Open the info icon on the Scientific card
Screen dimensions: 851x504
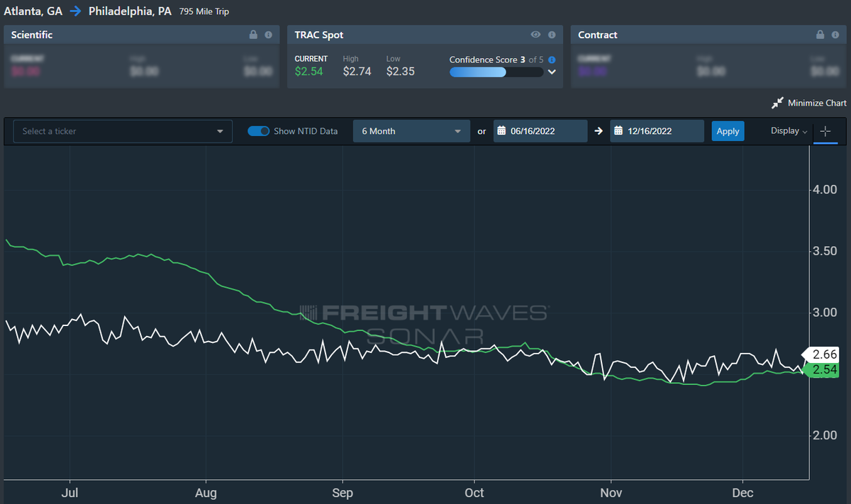point(268,35)
